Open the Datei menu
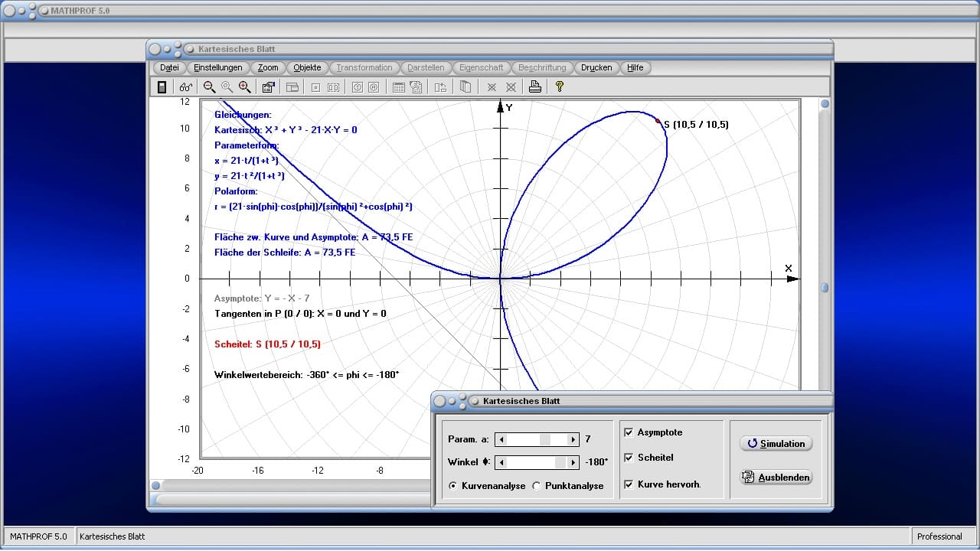The height and width of the screenshot is (551, 980). [170, 67]
